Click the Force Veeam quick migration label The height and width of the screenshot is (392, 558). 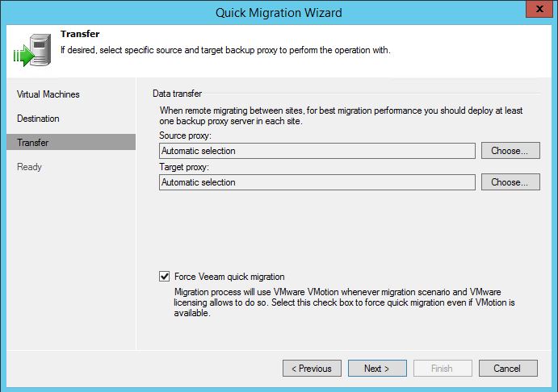229,277
